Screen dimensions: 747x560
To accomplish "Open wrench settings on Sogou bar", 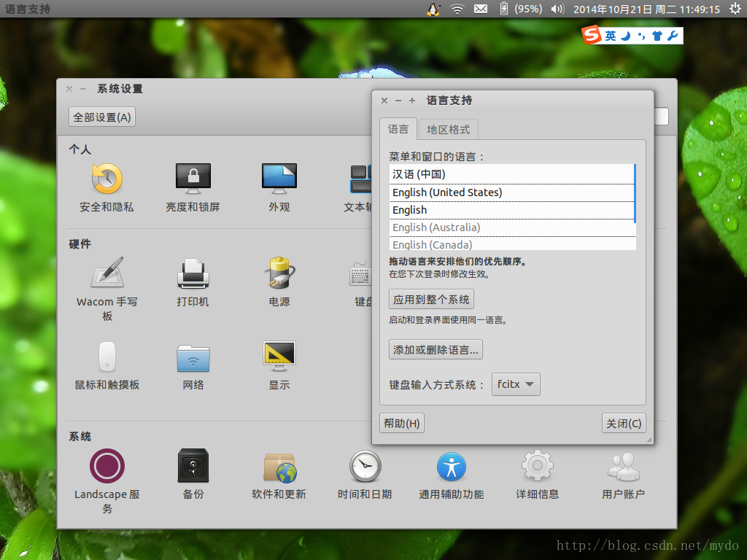I will click(673, 36).
